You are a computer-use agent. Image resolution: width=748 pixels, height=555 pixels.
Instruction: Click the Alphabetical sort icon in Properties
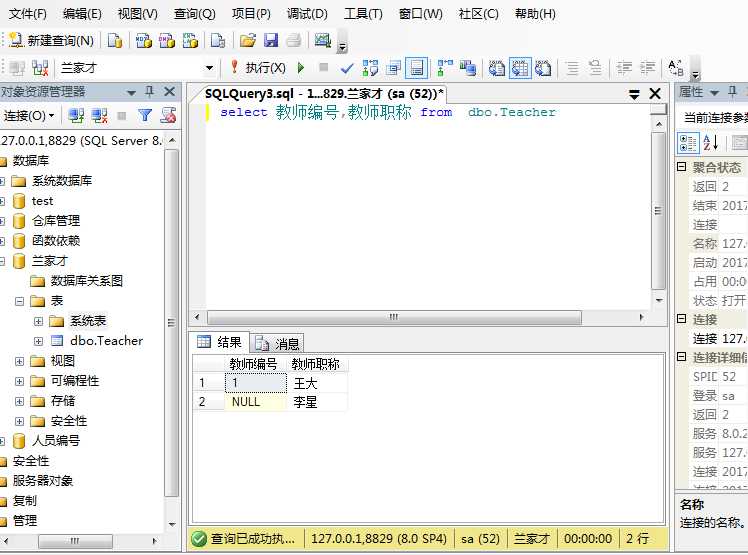(711, 143)
